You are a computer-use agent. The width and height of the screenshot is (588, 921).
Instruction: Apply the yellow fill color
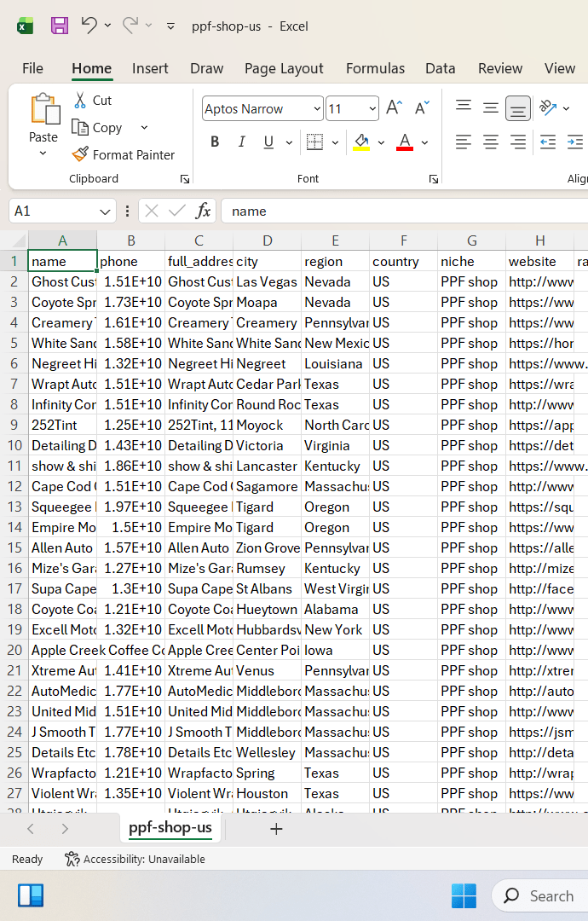click(x=361, y=142)
